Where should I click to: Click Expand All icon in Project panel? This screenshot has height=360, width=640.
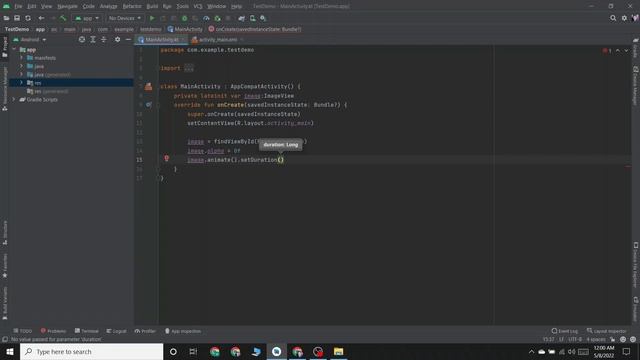tap(93, 39)
